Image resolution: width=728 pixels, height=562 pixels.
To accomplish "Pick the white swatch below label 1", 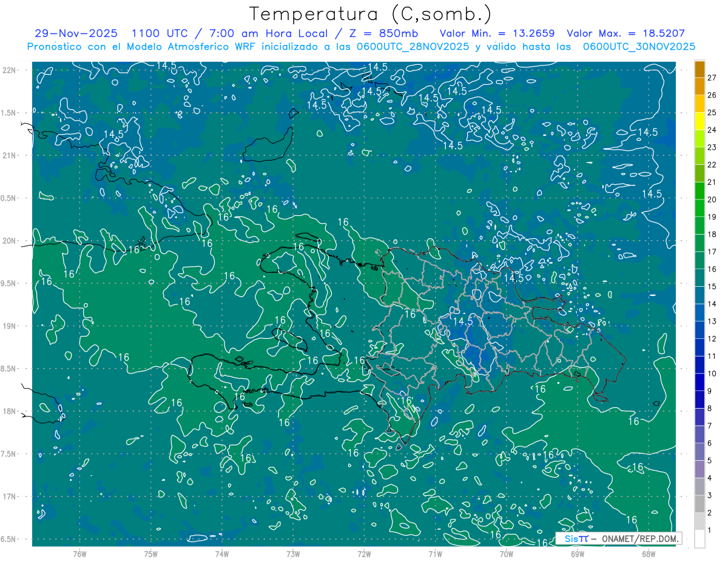I will point(699,539).
